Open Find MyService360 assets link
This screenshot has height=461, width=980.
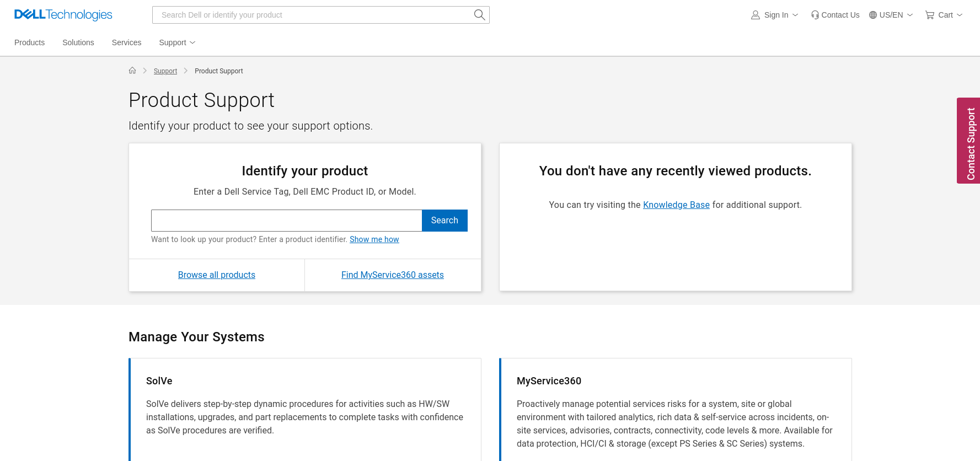click(x=393, y=275)
